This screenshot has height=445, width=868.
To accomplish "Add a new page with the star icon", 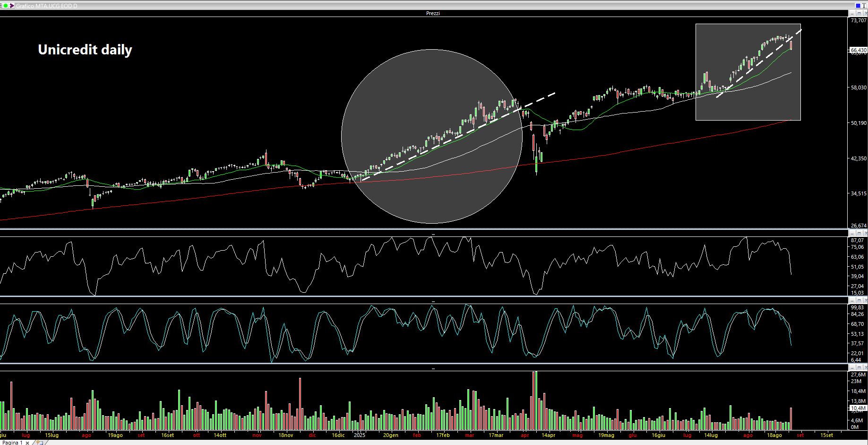I will 39,443.
